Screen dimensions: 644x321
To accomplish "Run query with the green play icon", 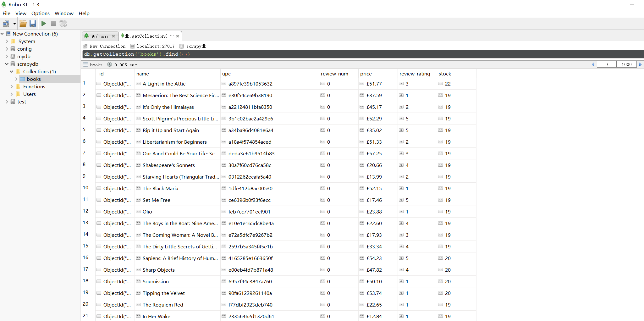I will (44, 24).
